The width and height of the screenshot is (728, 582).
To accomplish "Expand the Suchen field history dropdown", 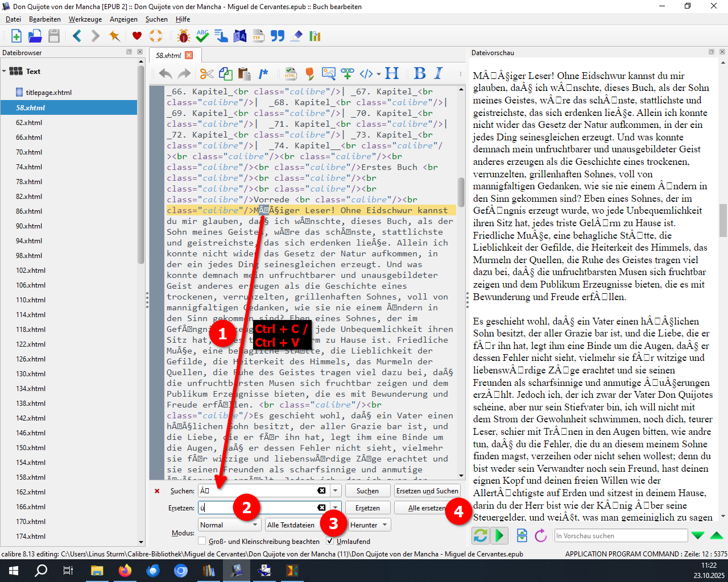I will point(336,490).
